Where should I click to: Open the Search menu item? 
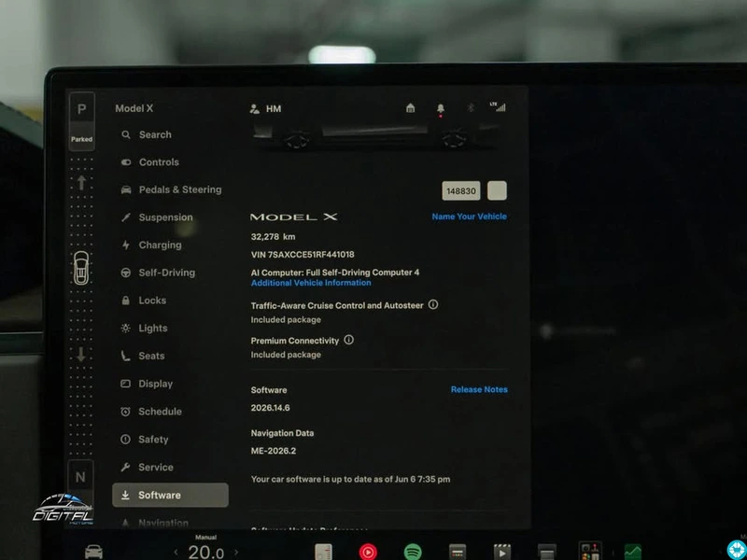coord(146,134)
